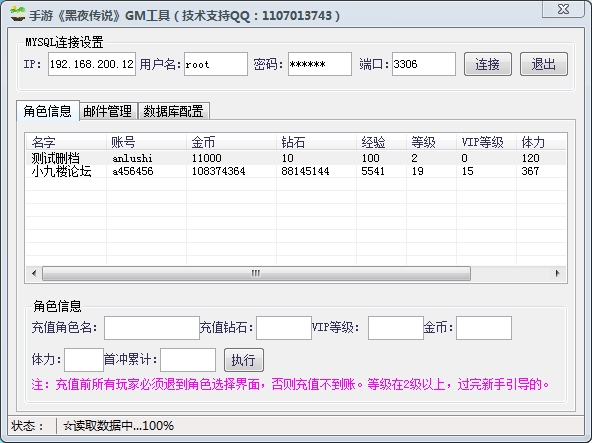592x443 pixels.
Task: Click the pink note text about 充值
Action: point(290,384)
